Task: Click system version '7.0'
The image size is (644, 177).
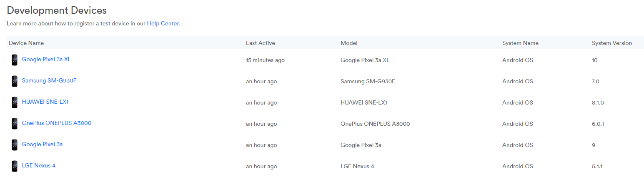Action: pyautogui.click(x=596, y=81)
